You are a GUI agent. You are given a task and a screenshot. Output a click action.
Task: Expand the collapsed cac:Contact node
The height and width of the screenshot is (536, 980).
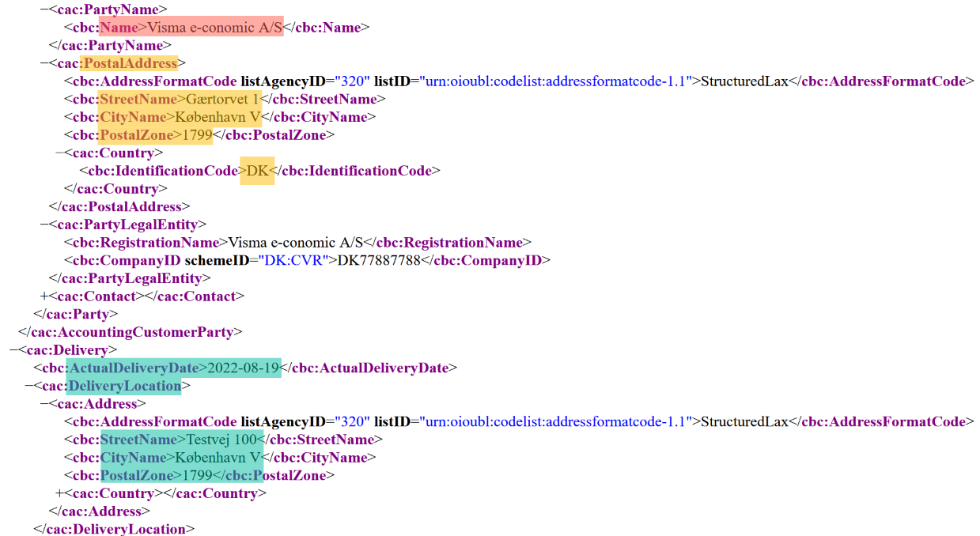point(44,296)
